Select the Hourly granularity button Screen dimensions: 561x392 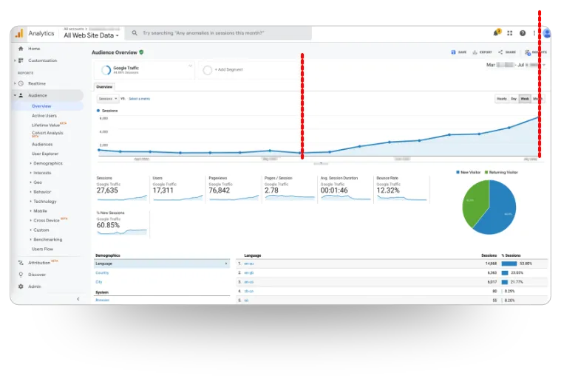[x=502, y=99]
